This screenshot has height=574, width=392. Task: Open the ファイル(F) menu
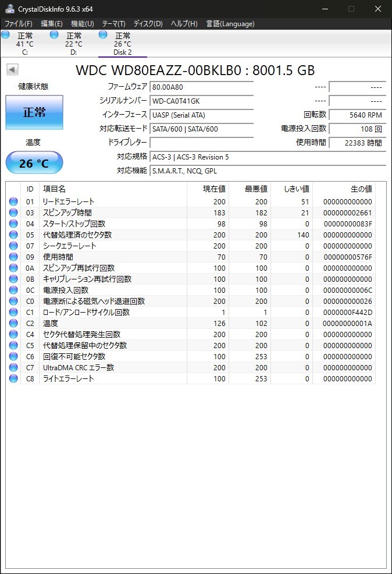coord(18,24)
